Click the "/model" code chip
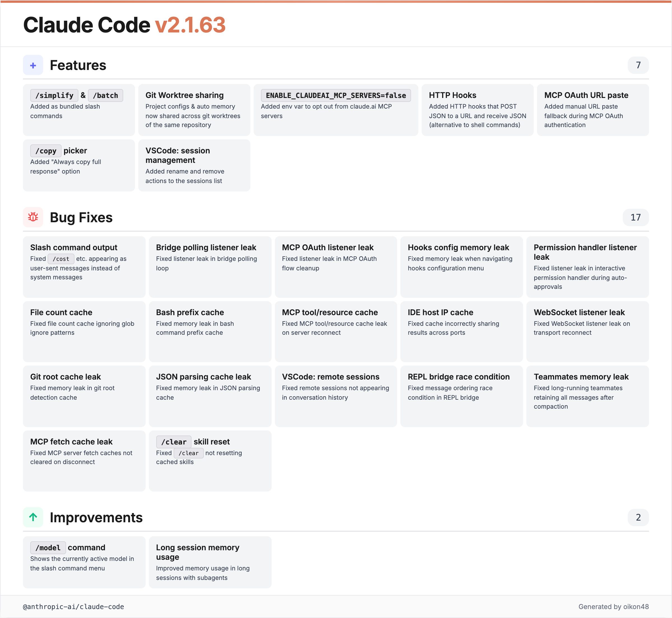Screen dimensions: 672x618 click(x=48, y=548)
